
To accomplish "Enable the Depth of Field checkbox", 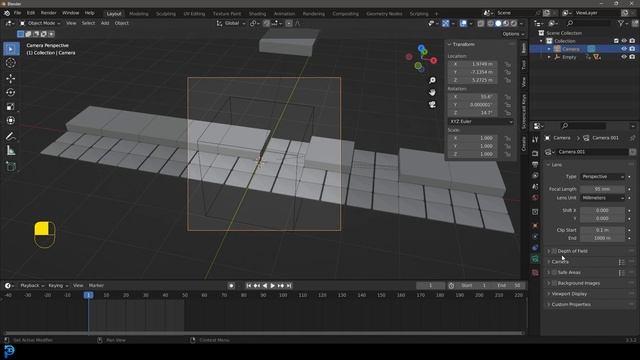I will (x=554, y=251).
